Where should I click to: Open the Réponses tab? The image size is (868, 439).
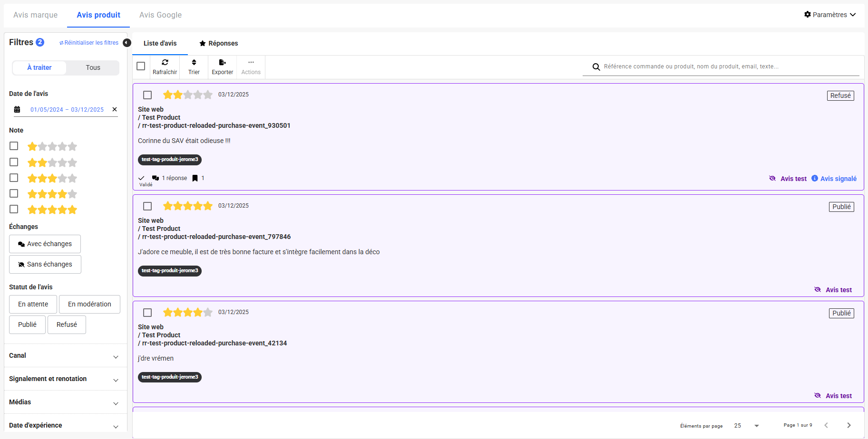point(218,43)
